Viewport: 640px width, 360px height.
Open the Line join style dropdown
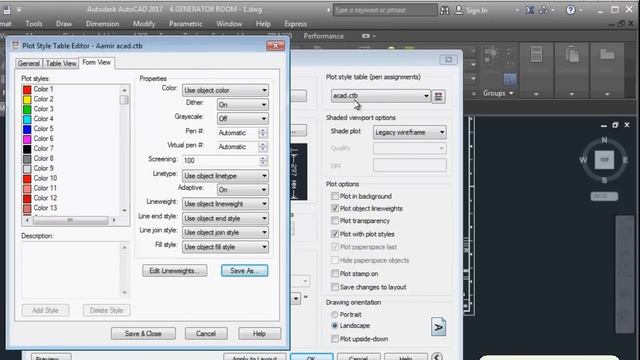click(225, 233)
